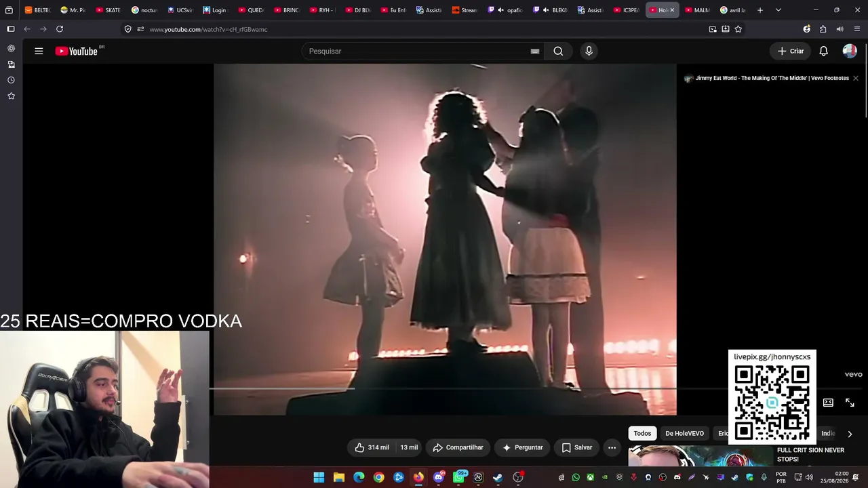Click the browser address bar URL
Image resolution: width=868 pixels, height=488 pixels.
208,29
